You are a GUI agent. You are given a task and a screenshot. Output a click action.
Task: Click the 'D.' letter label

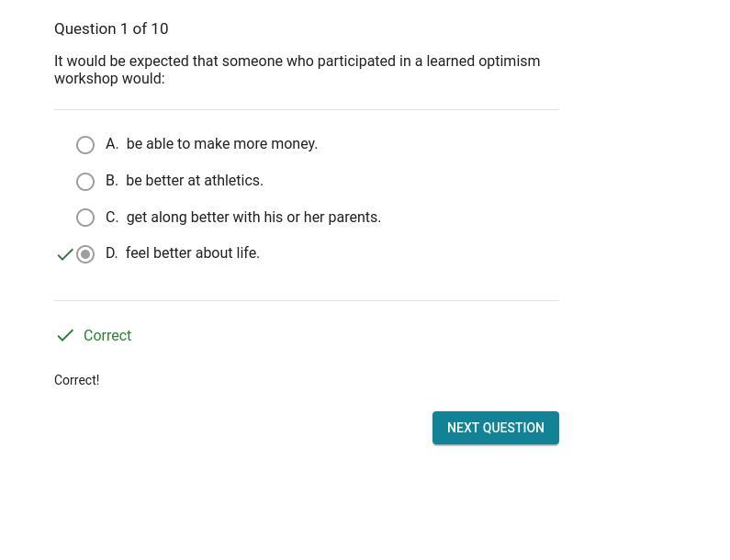point(112,253)
